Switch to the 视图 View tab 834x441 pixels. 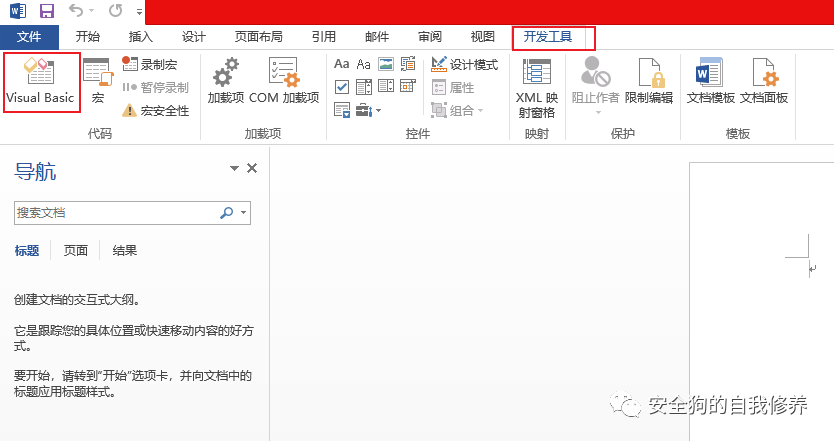click(482, 37)
